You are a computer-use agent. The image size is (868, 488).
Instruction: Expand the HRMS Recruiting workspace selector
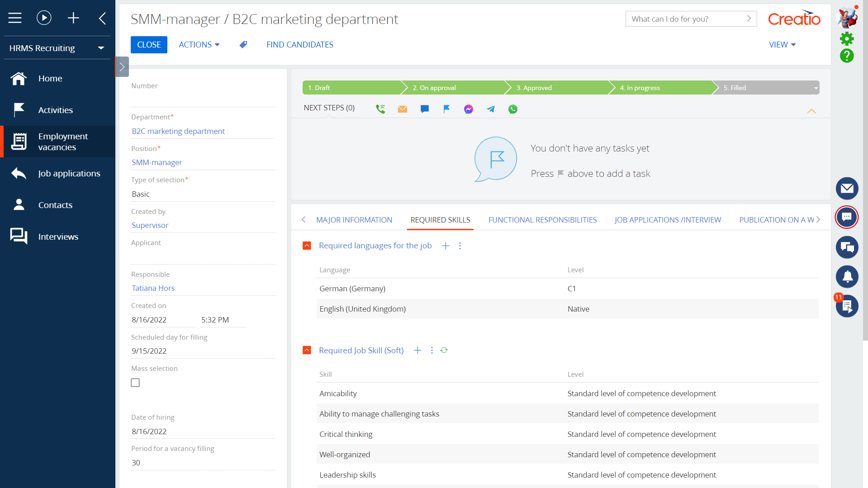coord(100,48)
